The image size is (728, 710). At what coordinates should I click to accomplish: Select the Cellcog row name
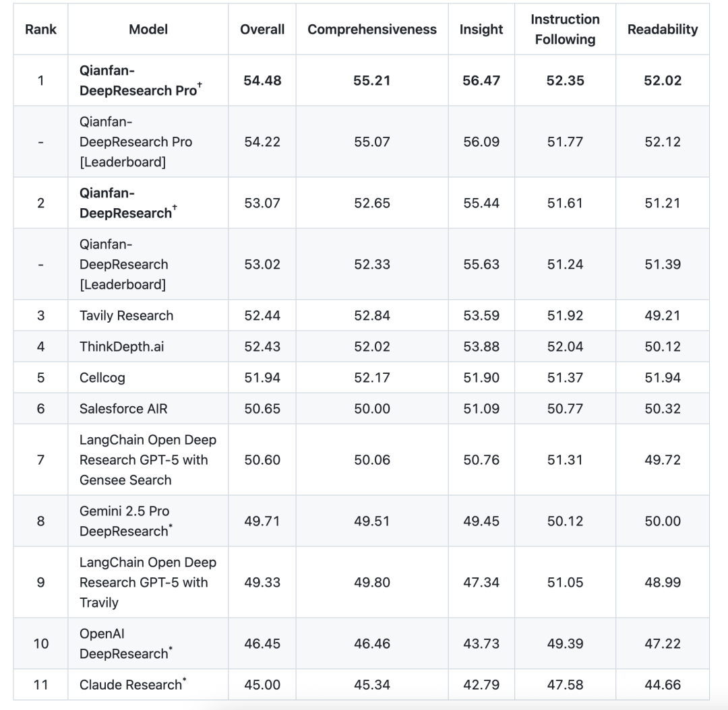(102, 378)
